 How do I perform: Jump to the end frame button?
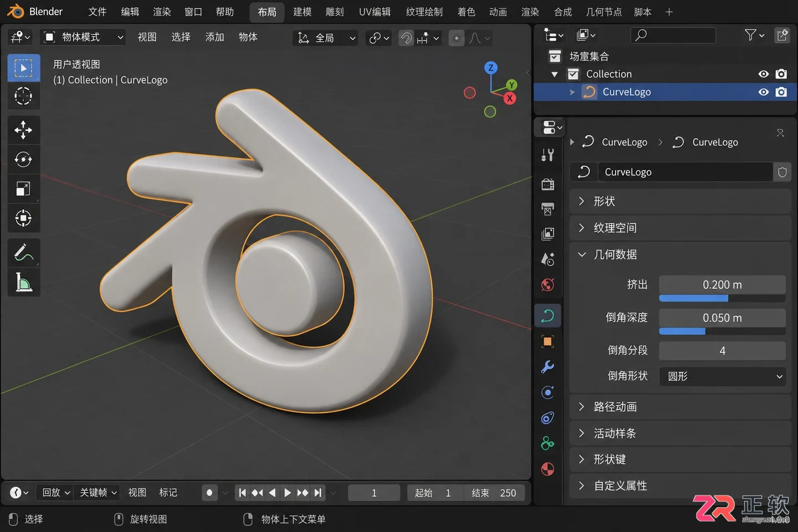(x=318, y=493)
